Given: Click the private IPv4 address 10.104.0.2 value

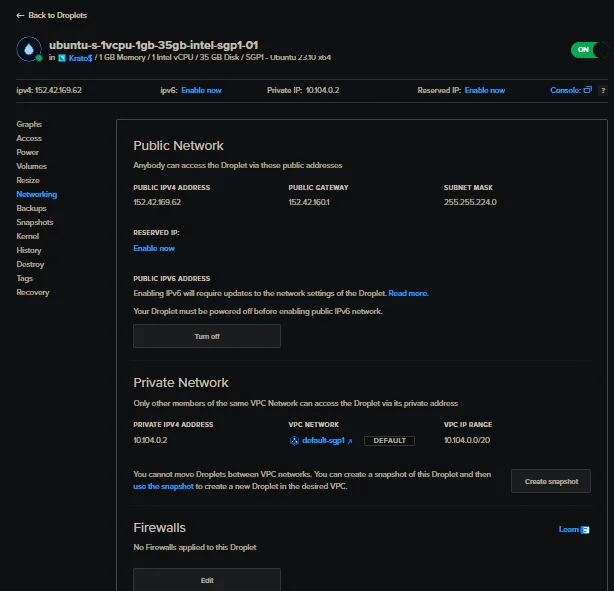Looking at the screenshot, I should point(150,440).
